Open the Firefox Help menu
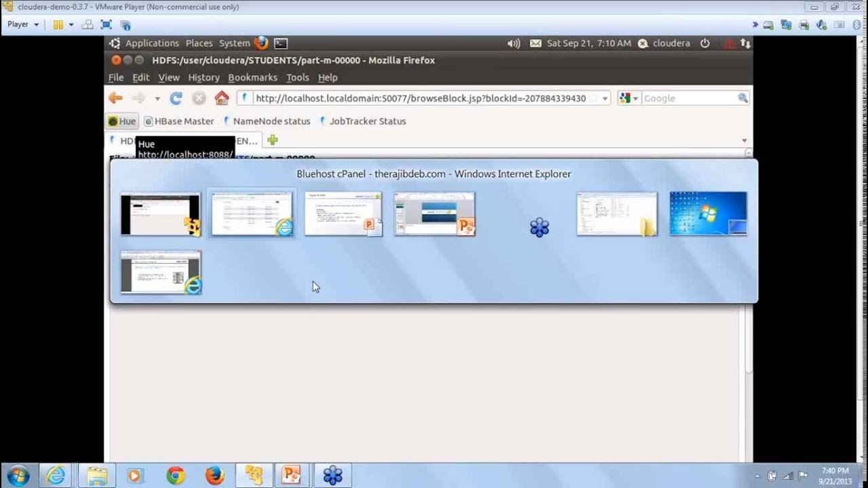The image size is (868, 488). tap(328, 77)
